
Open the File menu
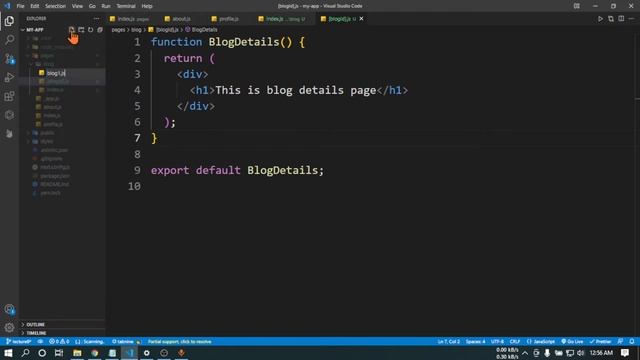pyautogui.click(x=20, y=6)
